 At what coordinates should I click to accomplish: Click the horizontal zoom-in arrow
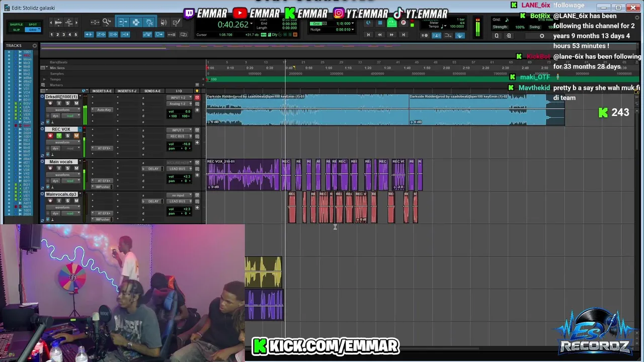[x=76, y=23]
